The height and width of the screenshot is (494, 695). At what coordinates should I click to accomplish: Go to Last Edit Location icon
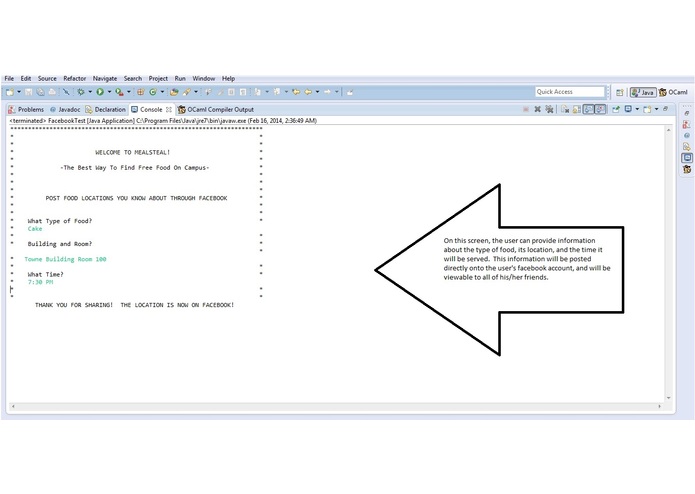296,92
